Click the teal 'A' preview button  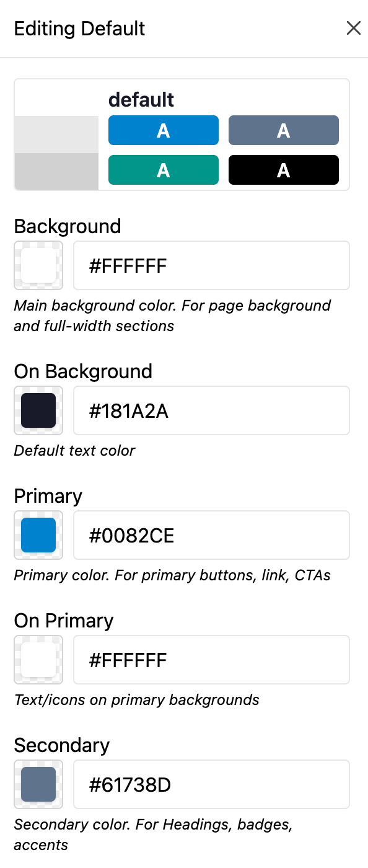coord(163,169)
